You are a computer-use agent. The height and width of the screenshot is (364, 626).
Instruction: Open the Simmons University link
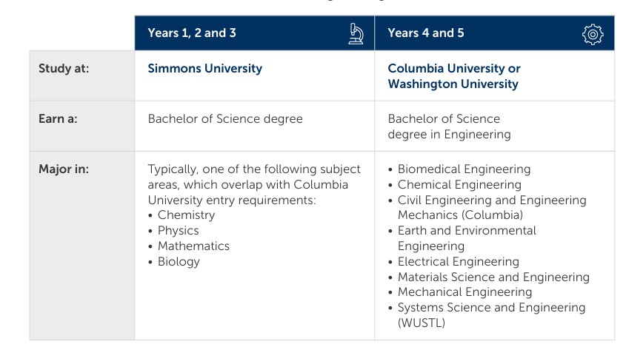click(x=204, y=68)
